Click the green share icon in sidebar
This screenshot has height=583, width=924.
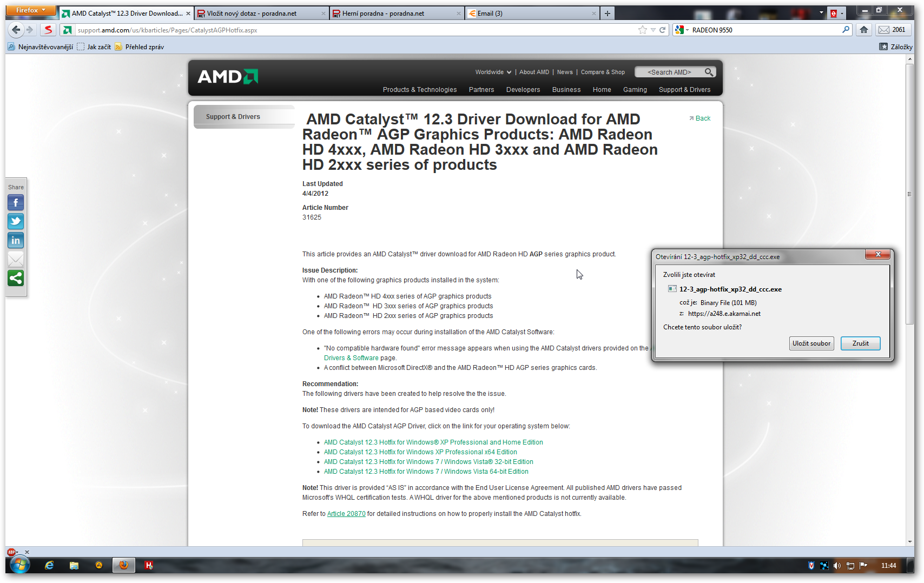pos(16,278)
